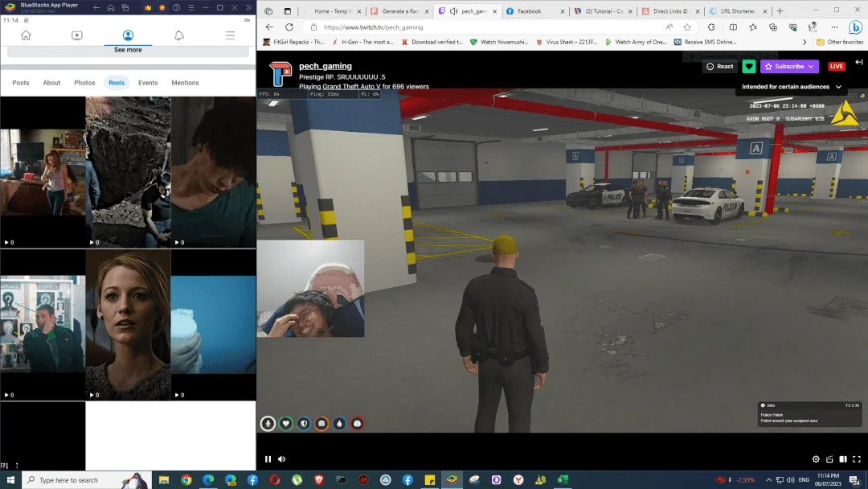Open browser Settings and more ellipsis
Viewport: 868px width, 489px height.
point(834,27)
